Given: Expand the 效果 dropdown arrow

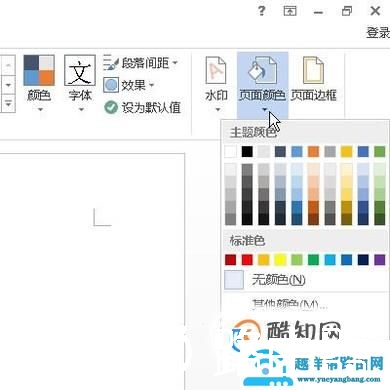Looking at the screenshot, I should click(151, 85).
